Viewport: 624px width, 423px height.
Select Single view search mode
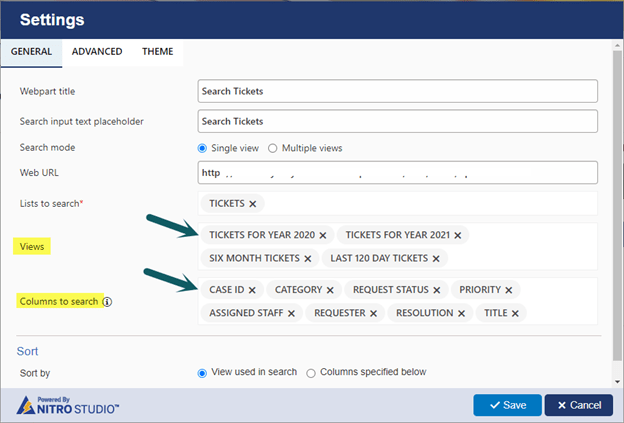click(203, 148)
